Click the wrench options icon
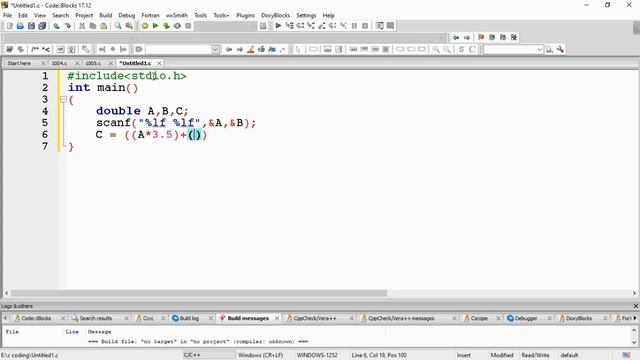640x360 pixels. 560,49
